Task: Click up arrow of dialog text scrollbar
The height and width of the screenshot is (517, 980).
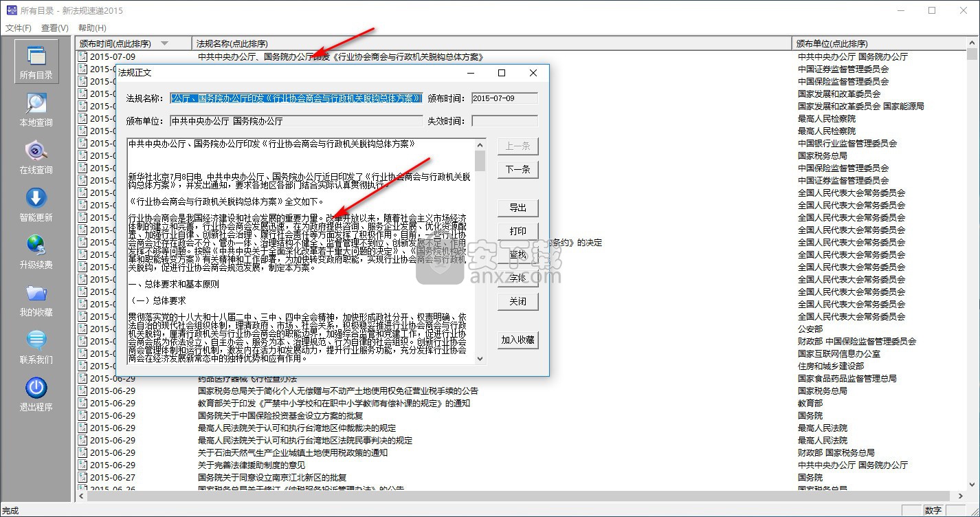Action: tap(480, 144)
